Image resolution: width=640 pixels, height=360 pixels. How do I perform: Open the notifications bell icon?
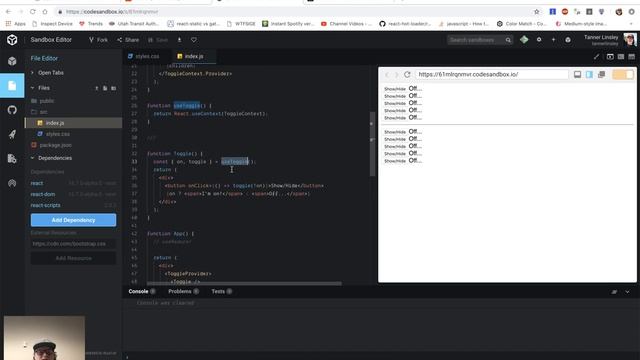click(x=568, y=40)
